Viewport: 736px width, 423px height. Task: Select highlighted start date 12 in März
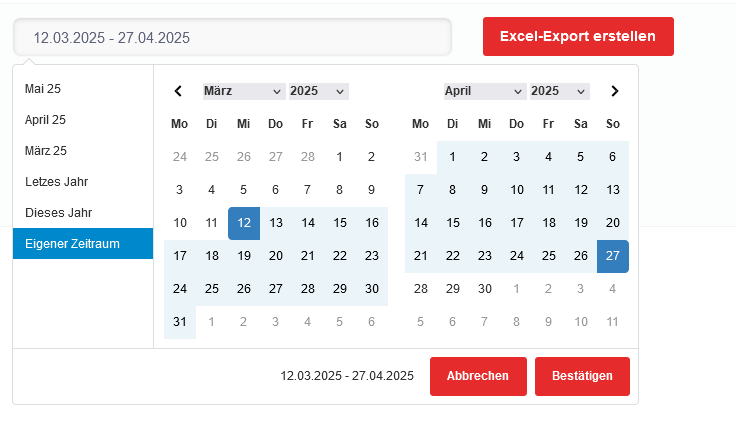click(244, 223)
